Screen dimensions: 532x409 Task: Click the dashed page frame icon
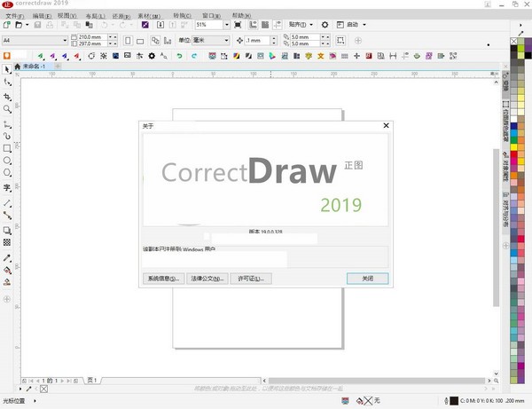(x=340, y=41)
